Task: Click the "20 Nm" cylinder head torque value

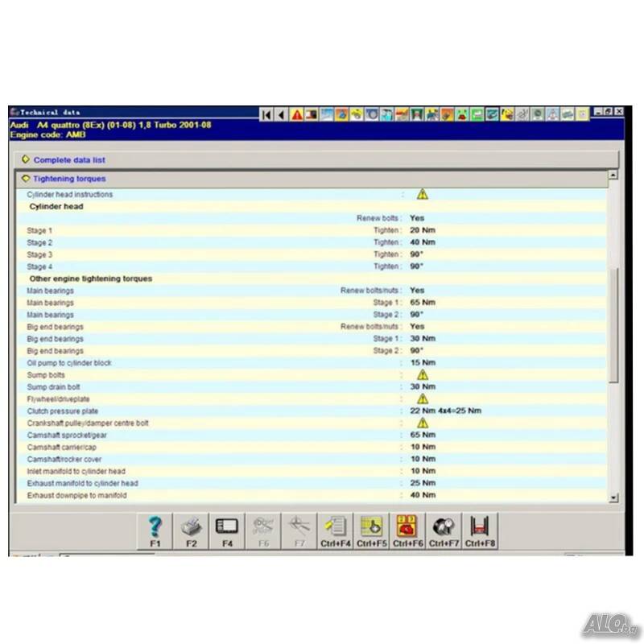Action: (x=423, y=230)
